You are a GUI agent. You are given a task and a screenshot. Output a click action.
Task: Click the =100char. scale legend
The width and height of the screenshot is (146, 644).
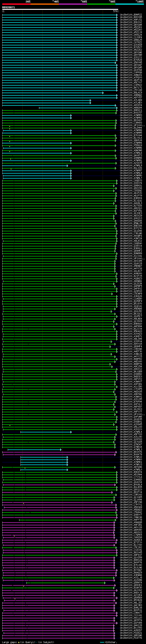[x=109, y=642]
